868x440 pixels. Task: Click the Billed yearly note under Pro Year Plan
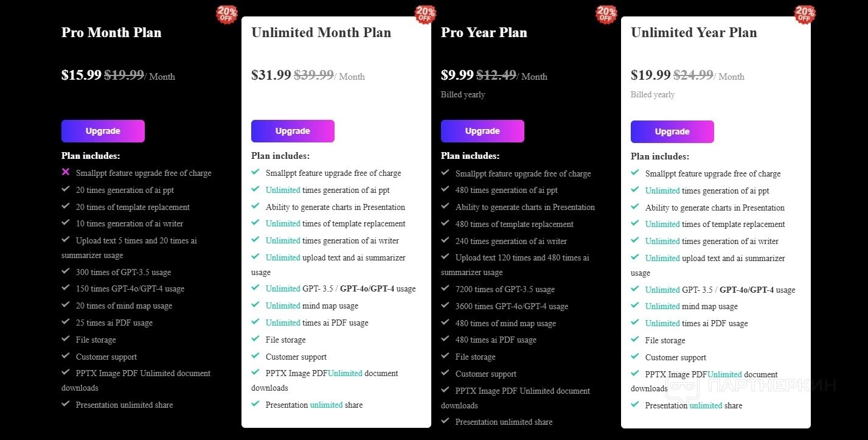[463, 95]
